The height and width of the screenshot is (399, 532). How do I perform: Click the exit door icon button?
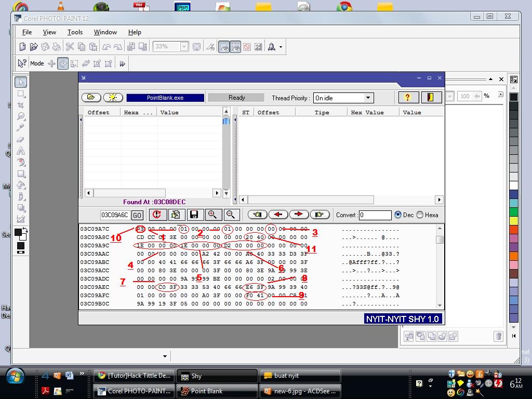click(431, 97)
